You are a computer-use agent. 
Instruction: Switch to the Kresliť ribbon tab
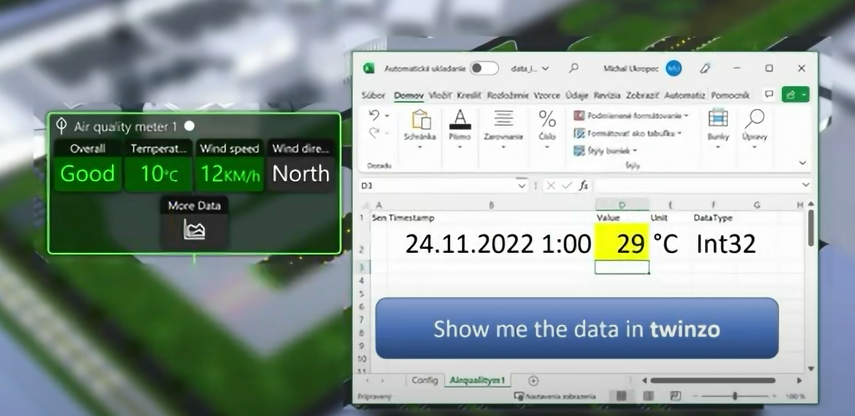click(x=469, y=95)
